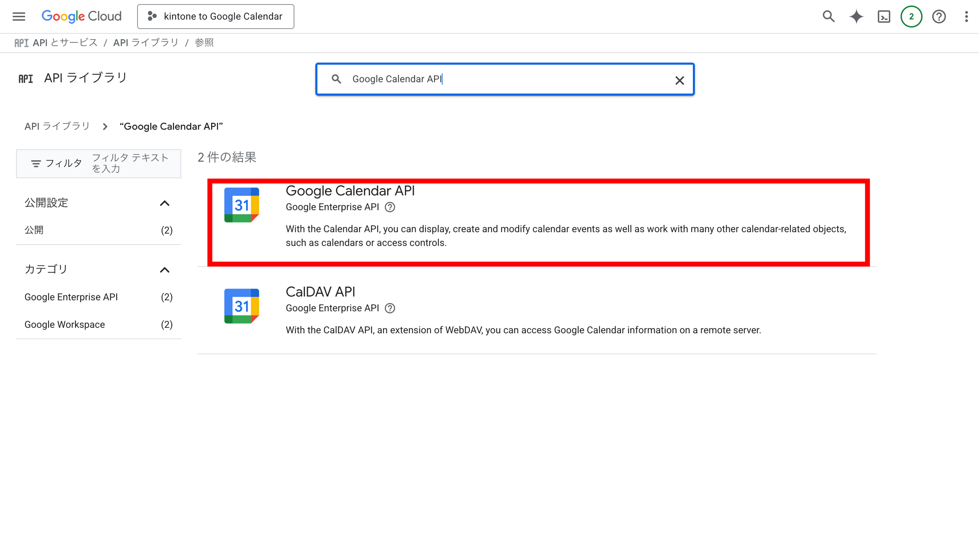
Task: Open notifications badge showing 2
Action: point(912,16)
